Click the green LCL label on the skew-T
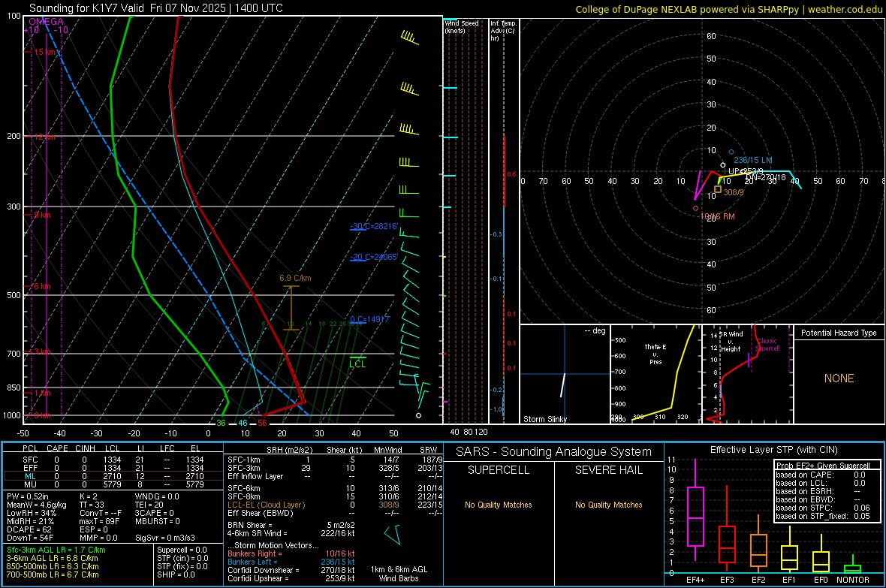This screenshot has height=588, width=886. 357,364
